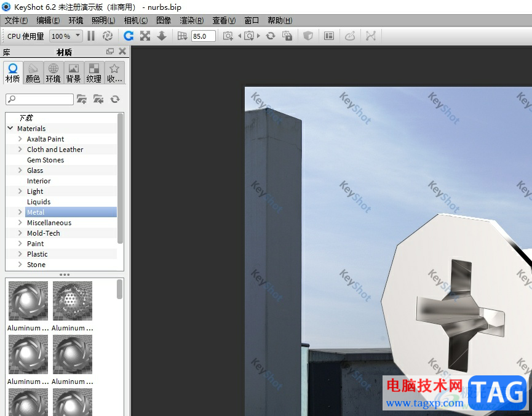Viewport: 532px width, 416px height.
Task: Expand the Stone folder
Action: pos(20,265)
